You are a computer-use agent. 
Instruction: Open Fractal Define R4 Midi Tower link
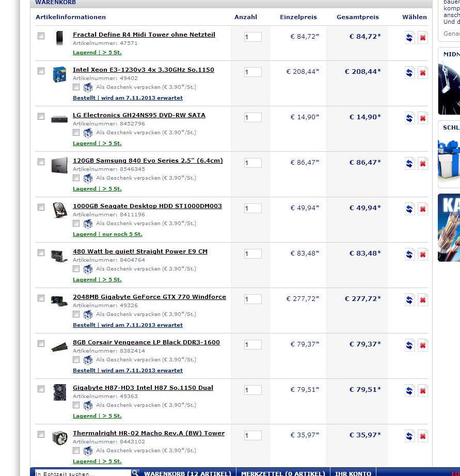tap(144, 35)
